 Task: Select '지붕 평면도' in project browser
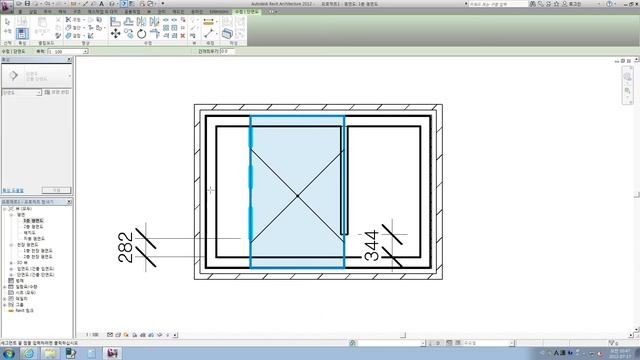tap(34, 239)
